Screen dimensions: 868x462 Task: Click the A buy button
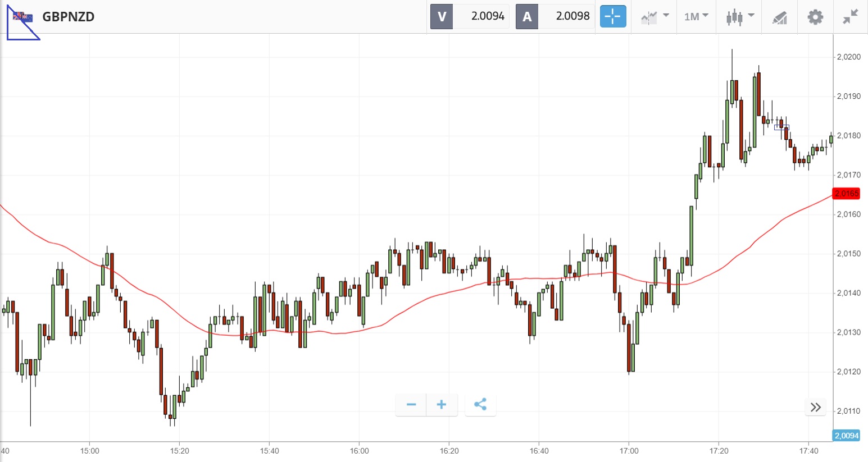pyautogui.click(x=527, y=16)
